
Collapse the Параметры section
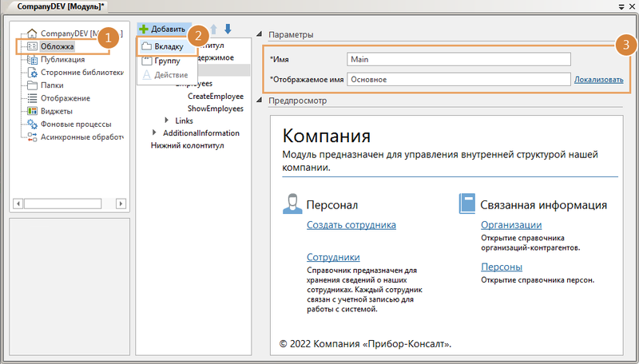259,34
